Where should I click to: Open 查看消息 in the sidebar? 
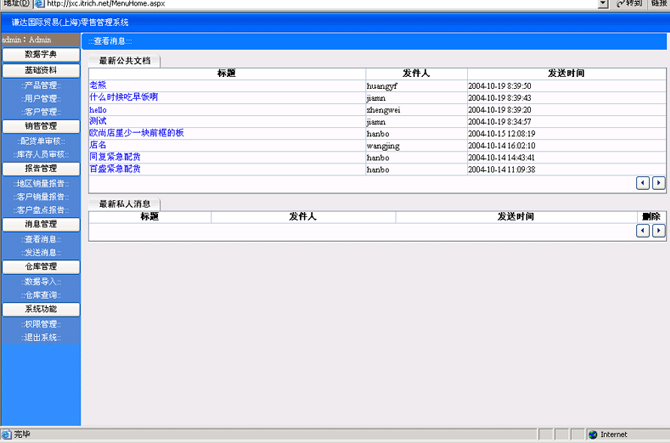(40, 239)
